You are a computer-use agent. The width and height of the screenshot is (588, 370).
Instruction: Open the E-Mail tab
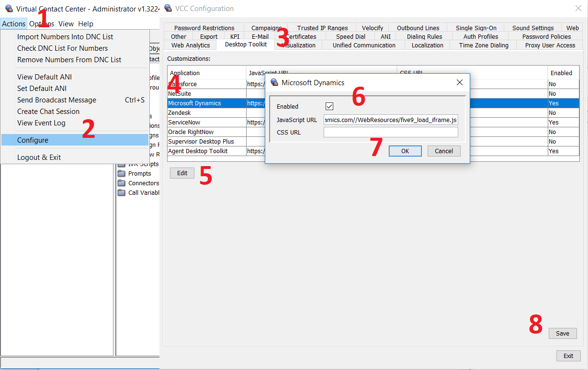coord(260,36)
